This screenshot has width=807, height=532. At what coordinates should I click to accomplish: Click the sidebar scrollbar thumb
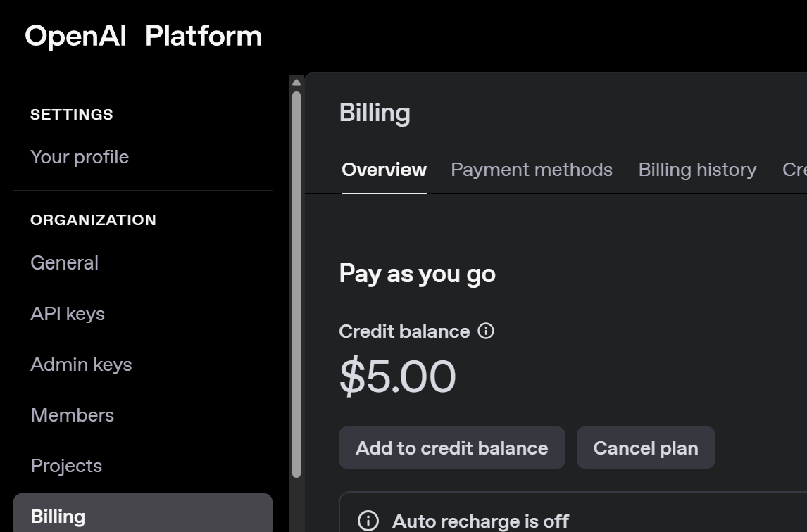point(296,281)
